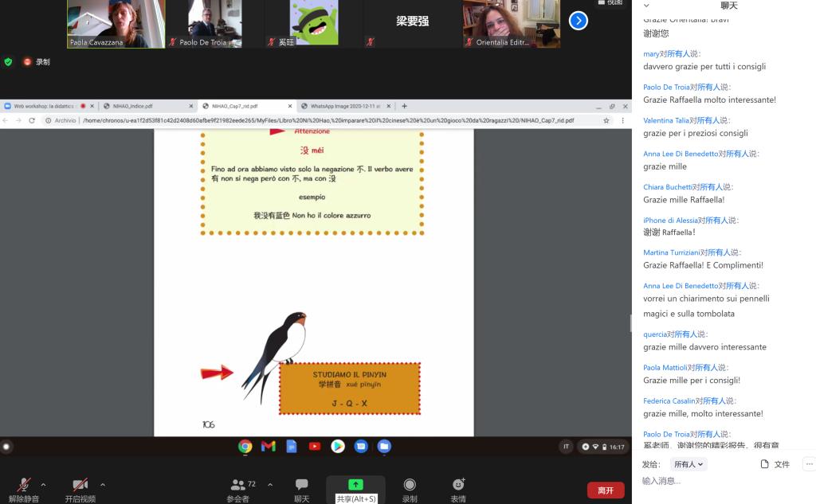Expand video options arrow beside camera
Screen dimensions: 816x504
click(103, 485)
